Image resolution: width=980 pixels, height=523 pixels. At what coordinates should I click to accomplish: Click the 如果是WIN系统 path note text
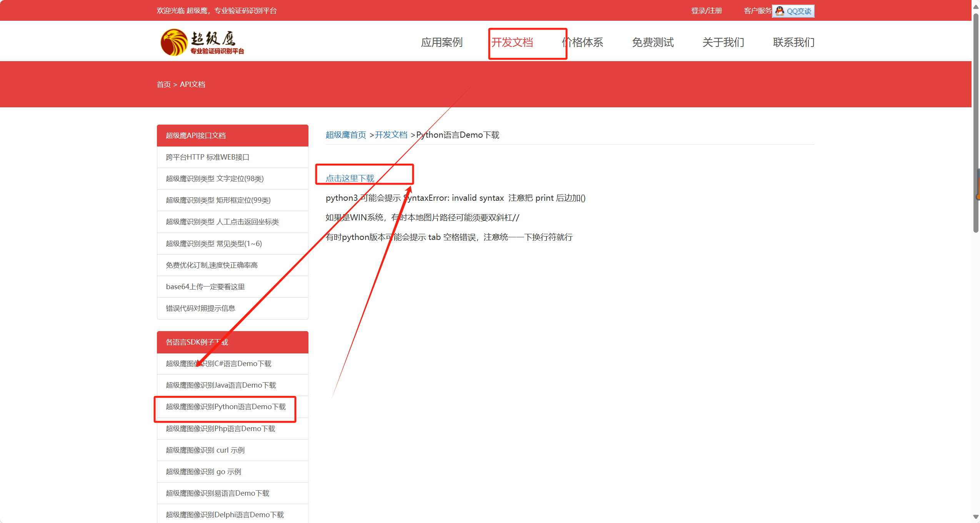(x=422, y=218)
